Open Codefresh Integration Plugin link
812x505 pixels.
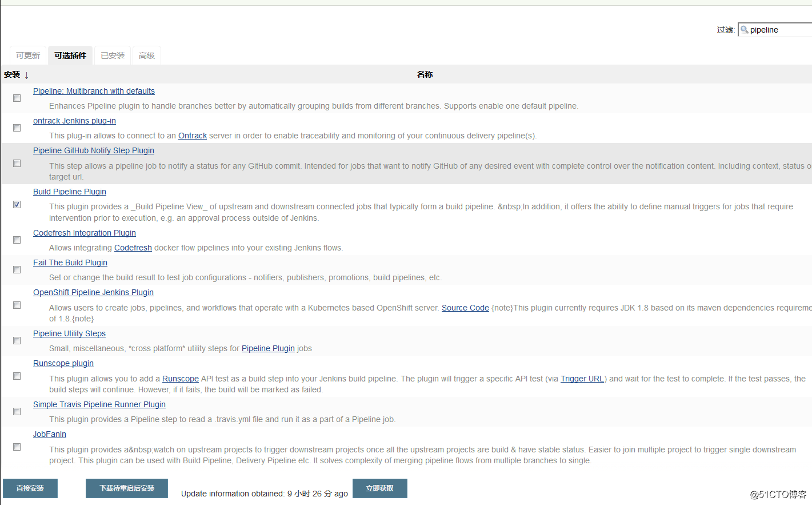[x=85, y=233]
